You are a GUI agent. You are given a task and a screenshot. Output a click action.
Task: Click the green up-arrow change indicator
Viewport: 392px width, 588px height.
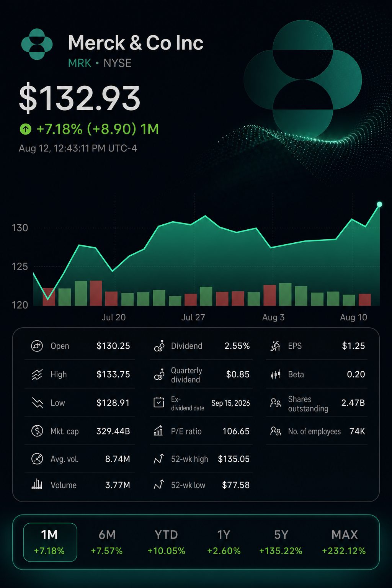click(x=25, y=129)
